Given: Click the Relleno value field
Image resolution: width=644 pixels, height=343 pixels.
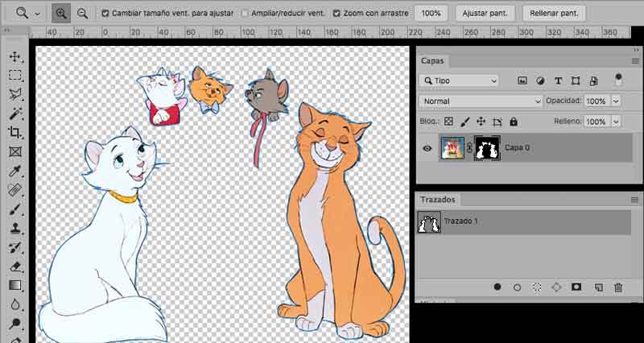Looking at the screenshot, I should [596, 122].
